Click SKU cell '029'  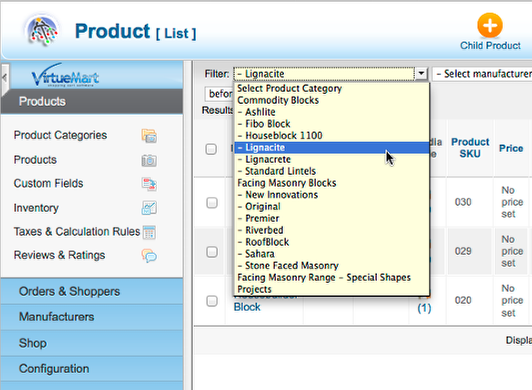(463, 251)
